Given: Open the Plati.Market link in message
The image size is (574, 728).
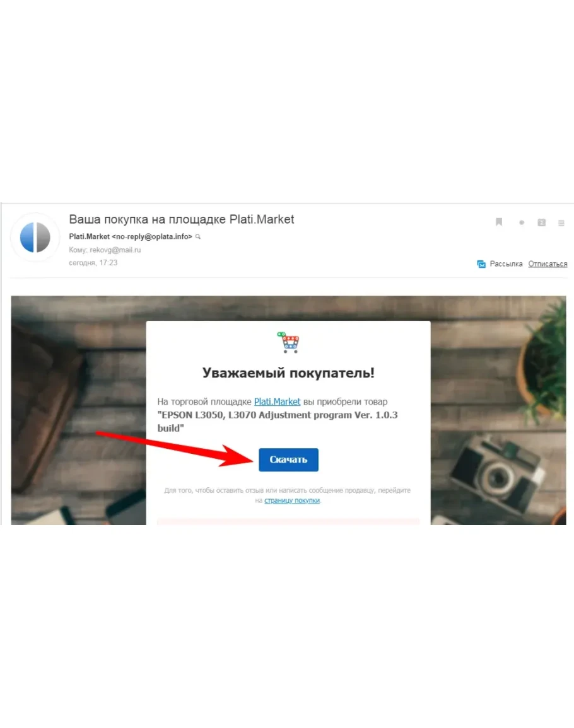Looking at the screenshot, I should (277, 401).
